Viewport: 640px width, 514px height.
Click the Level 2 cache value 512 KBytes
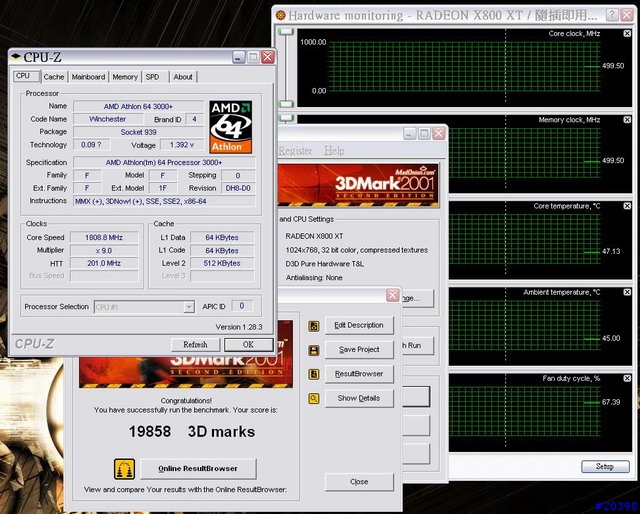(222, 263)
